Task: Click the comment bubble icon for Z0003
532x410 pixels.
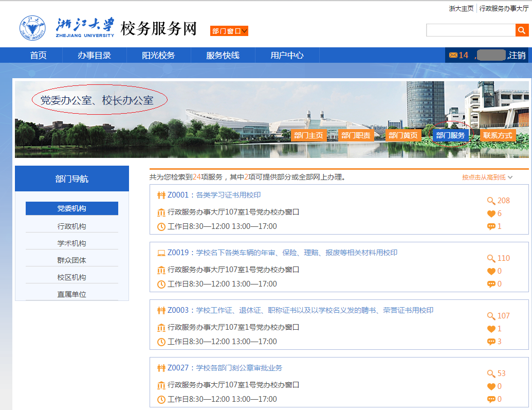Action: [x=491, y=342]
